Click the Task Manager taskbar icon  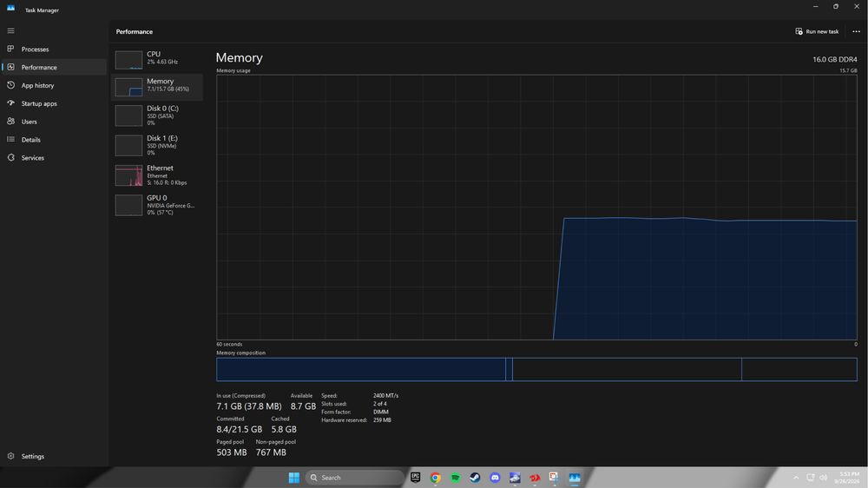574,478
